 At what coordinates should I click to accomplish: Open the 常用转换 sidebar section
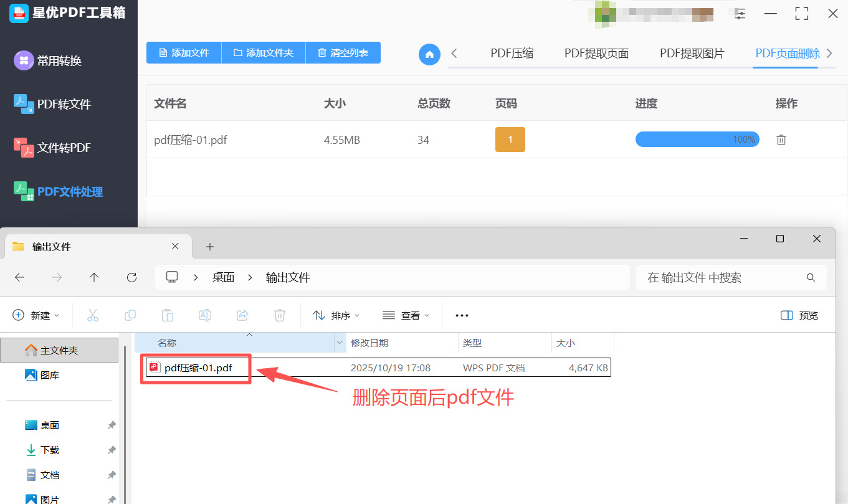[56, 60]
